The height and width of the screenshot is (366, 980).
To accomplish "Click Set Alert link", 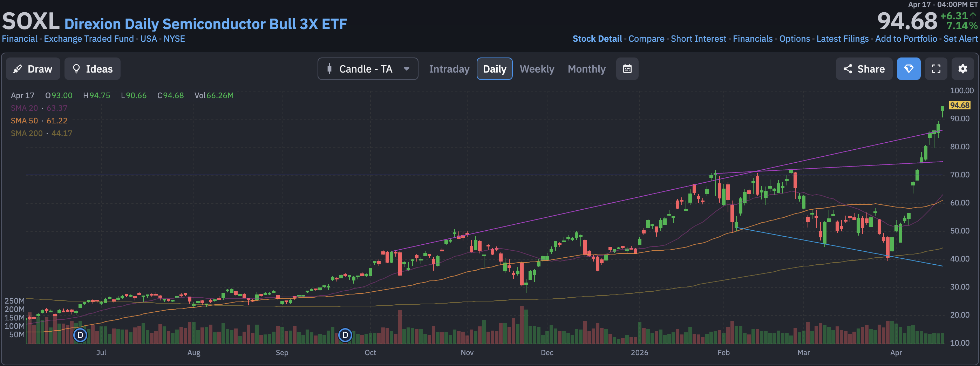I will click(x=960, y=39).
